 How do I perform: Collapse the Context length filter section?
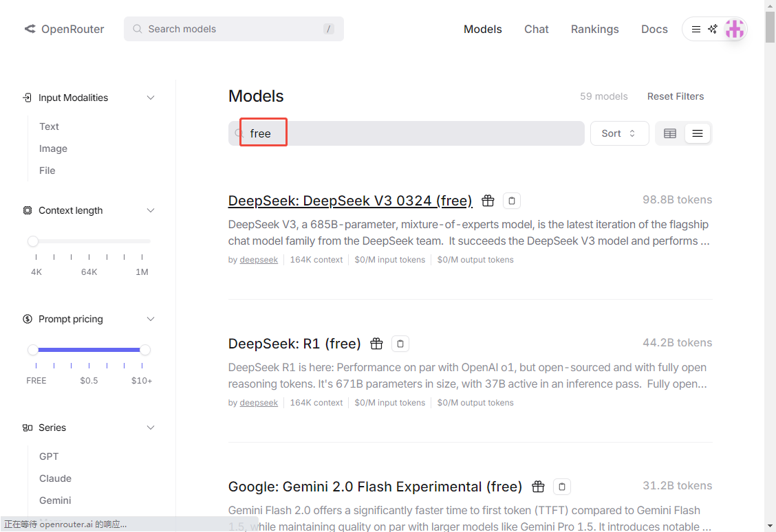(x=151, y=210)
